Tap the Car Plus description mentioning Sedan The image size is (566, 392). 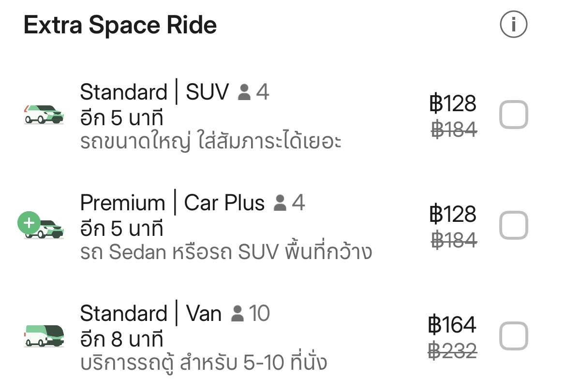click(226, 252)
